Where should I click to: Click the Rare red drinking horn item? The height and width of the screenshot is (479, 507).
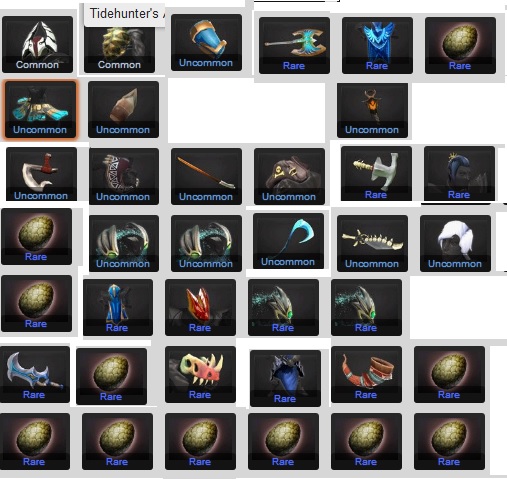[x=366, y=374]
